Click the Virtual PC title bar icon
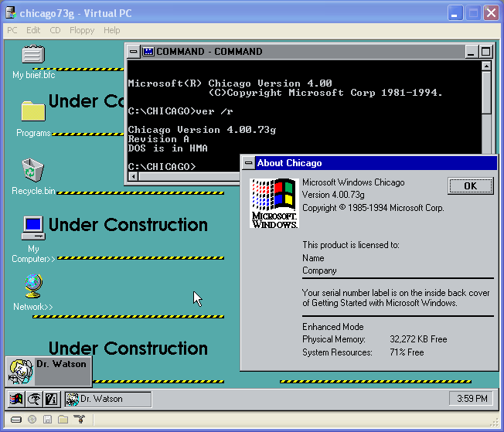The width and height of the screenshot is (504, 432). pyautogui.click(x=11, y=13)
